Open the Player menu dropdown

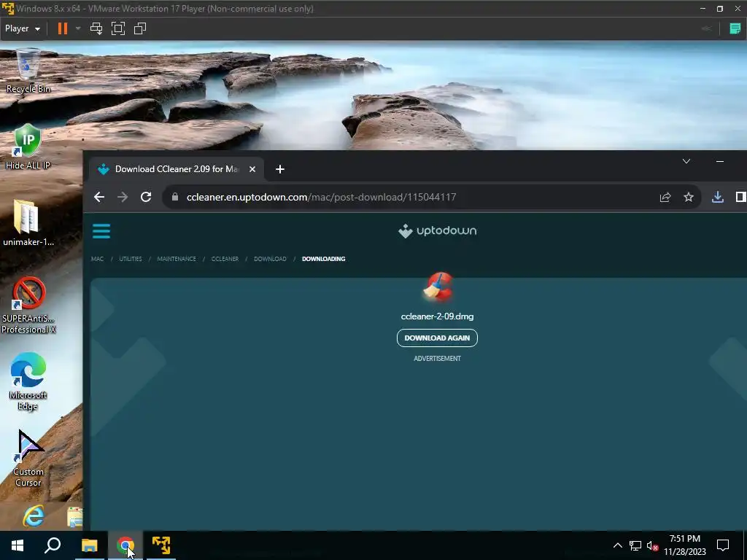pos(23,28)
